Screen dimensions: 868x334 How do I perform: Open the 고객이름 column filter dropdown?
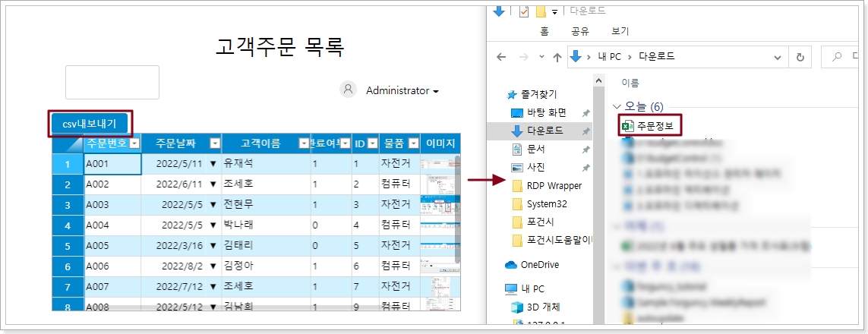(x=304, y=143)
